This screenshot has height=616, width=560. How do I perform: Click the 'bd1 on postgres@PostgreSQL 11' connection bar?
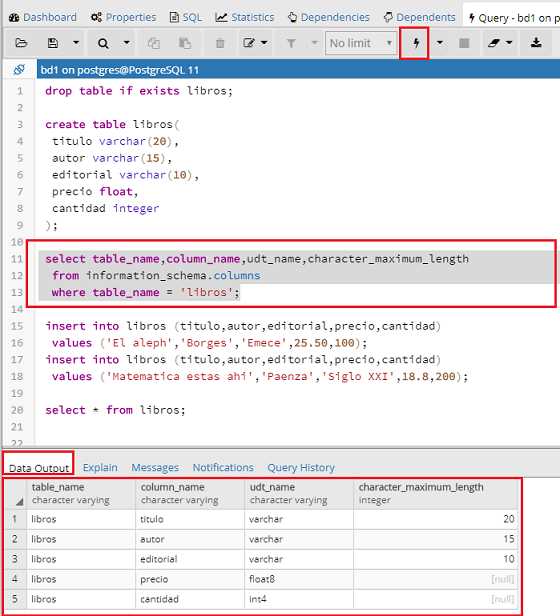(x=298, y=70)
